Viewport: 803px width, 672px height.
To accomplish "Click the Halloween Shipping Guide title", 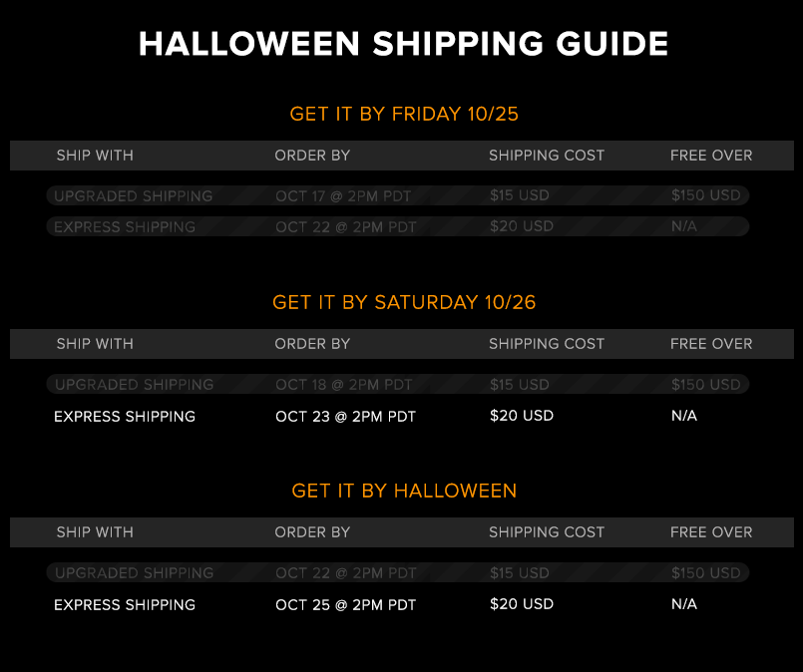I will pyautogui.click(x=403, y=44).
